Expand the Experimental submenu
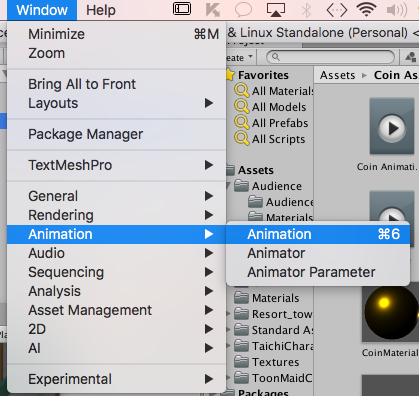419x396 pixels. pos(117,379)
